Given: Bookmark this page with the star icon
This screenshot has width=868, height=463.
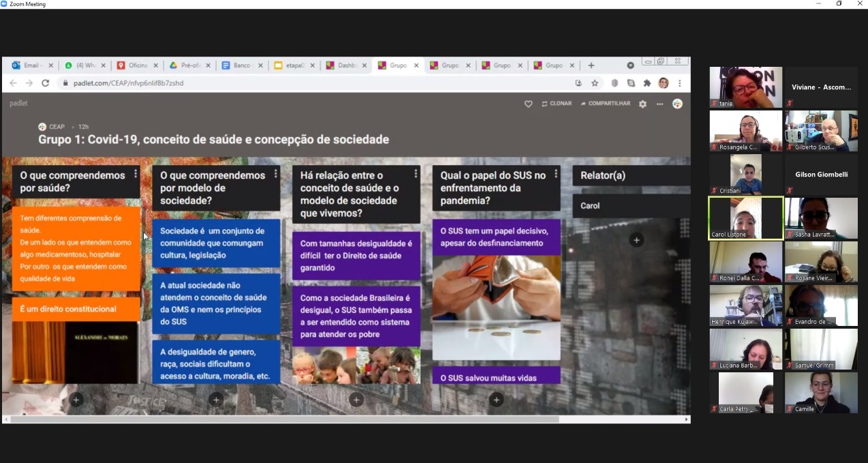Looking at the screenshot, I should [x=595, y=83].
